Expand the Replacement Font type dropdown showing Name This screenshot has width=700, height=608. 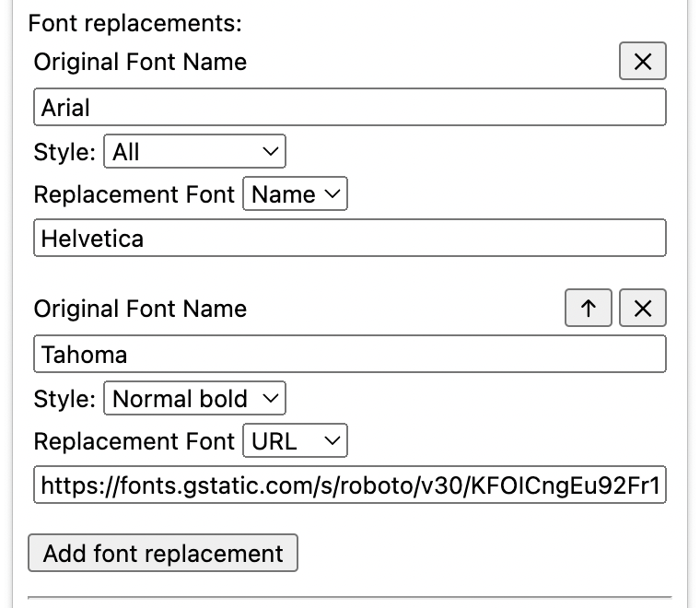[x=295, y=194]
